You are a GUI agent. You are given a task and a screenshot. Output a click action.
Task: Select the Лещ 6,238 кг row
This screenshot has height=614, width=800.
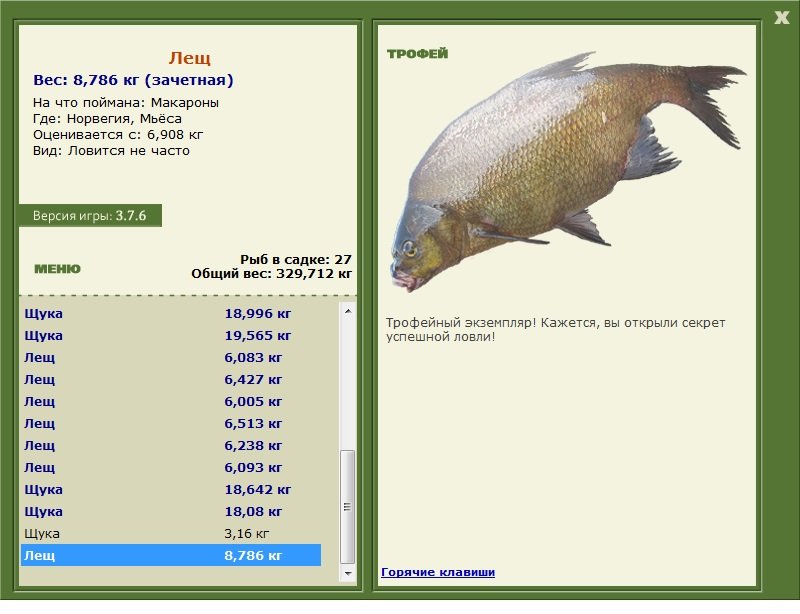171,445
